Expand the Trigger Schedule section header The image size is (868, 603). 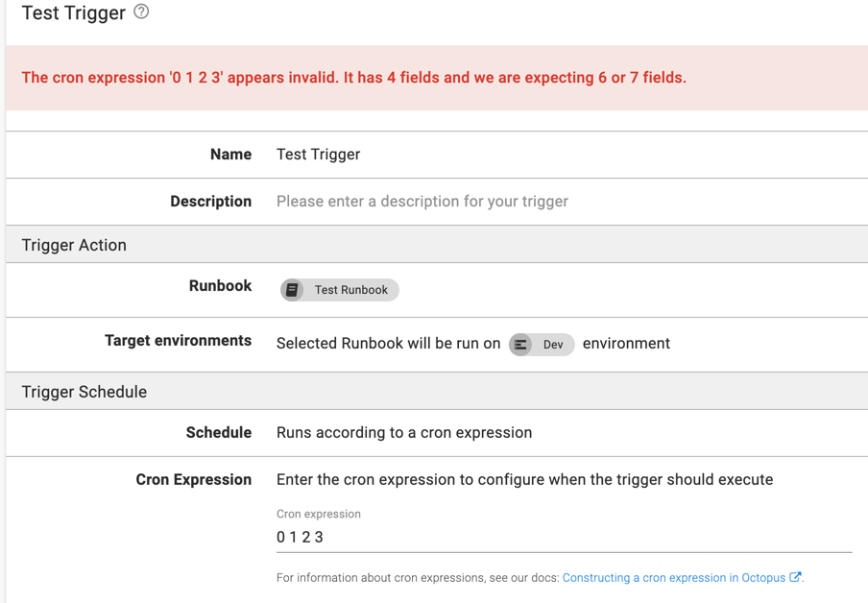(81, 392)
